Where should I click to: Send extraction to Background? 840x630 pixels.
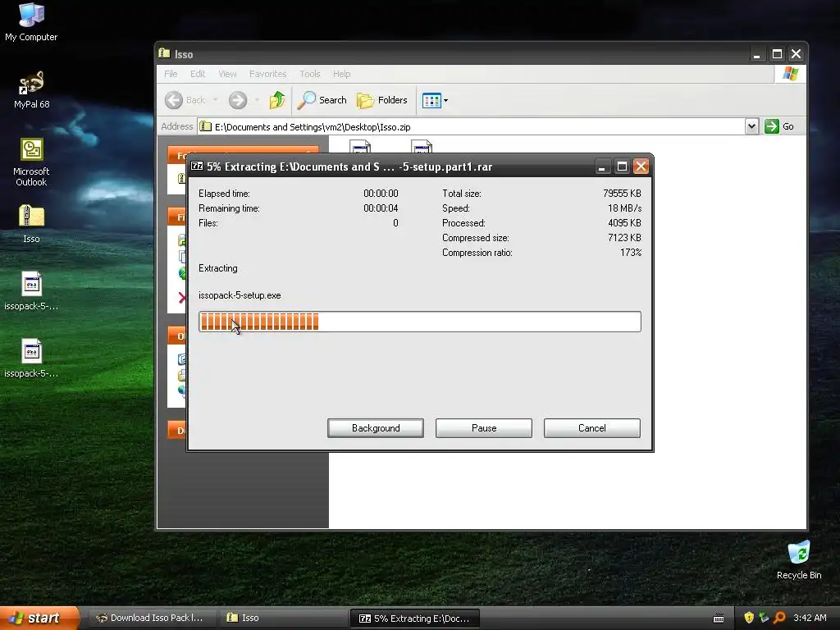[x=376, y=428]
